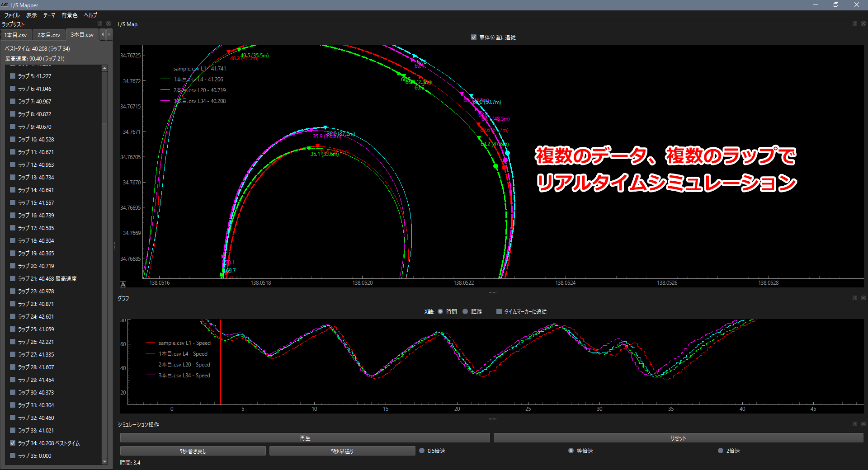
Task: Switch to the 1本目.csv tab
Action: coord(16,35)
